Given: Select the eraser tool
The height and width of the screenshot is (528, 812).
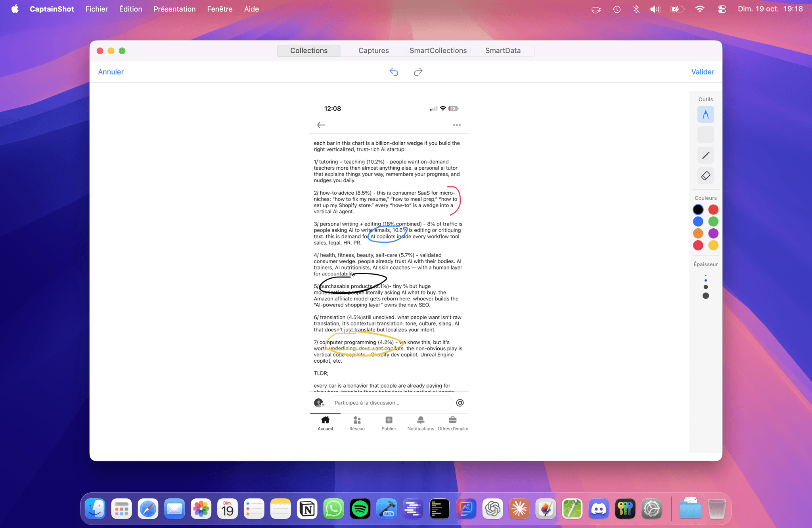Looking at the screenshot, I should pos(705,176).
